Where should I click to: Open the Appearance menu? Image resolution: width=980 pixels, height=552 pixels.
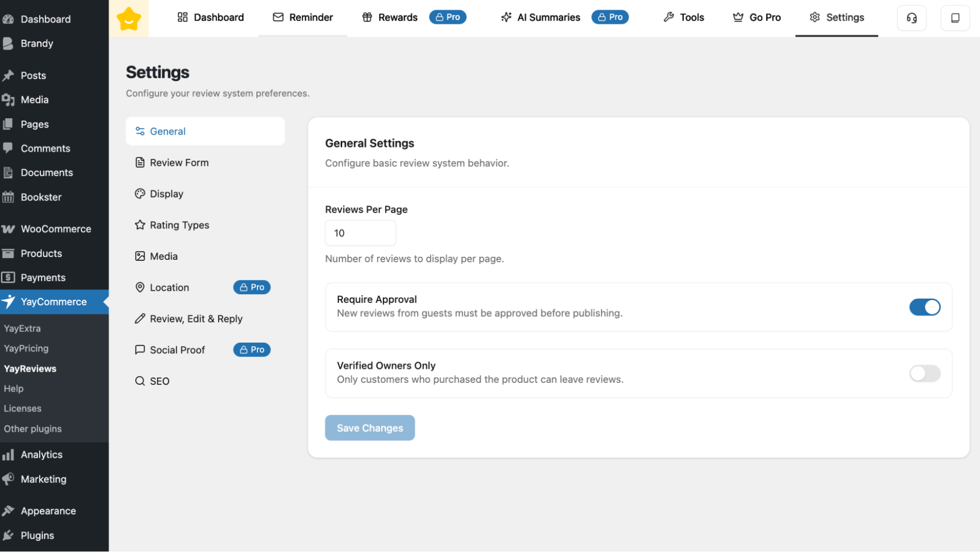pyautogui.click(x=48, y=510)
